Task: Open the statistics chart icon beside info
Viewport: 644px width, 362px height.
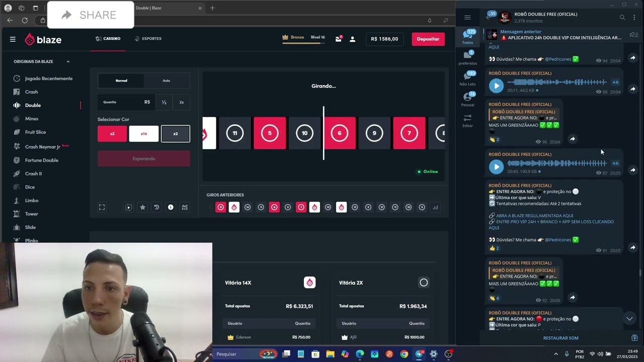Action: [x=185, y=207]
